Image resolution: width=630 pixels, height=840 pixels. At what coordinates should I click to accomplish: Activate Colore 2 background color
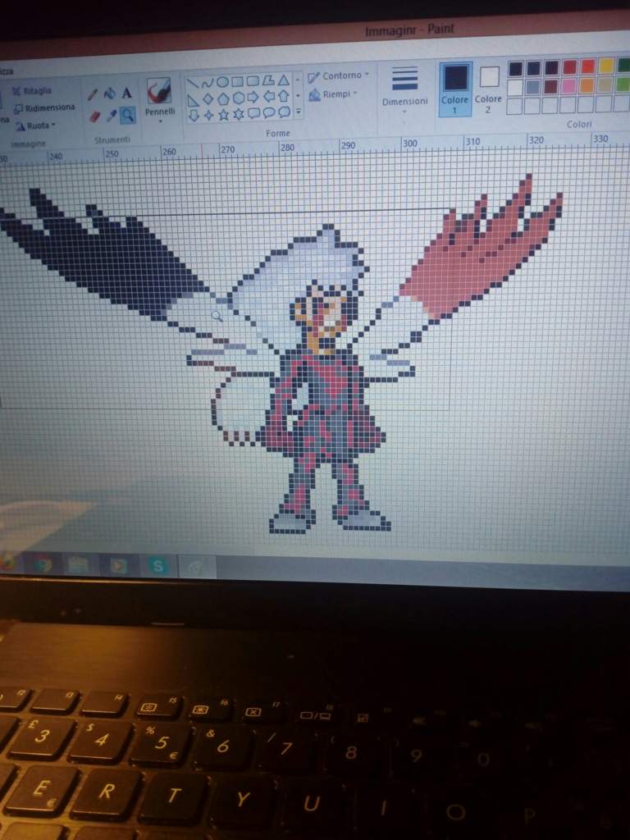coord(489,89)
